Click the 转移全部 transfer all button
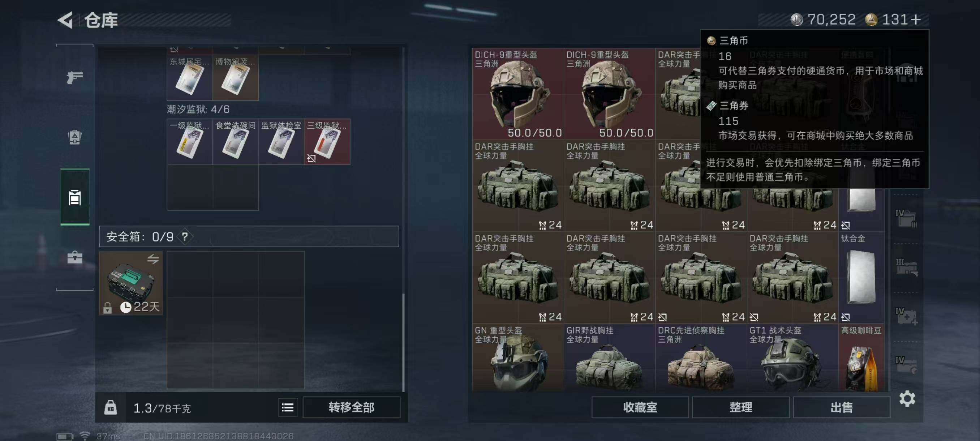Screen dimensions: 980x441 click(351, 407)
